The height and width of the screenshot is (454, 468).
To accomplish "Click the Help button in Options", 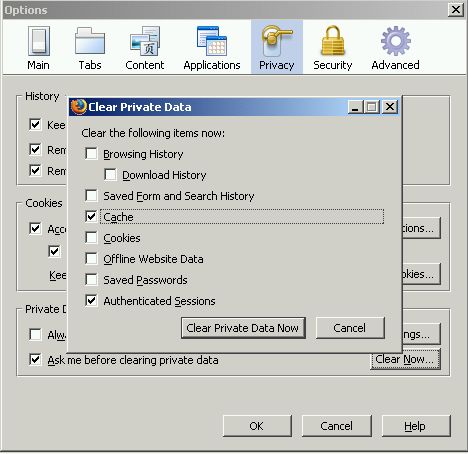I will (416, 426).
